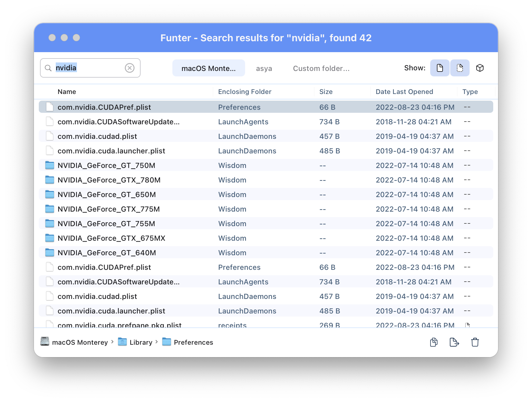Click the NVIDIA_GeForce_GTX_775M folder icon
The image size is (532, 402).
(x=50, y=209)
